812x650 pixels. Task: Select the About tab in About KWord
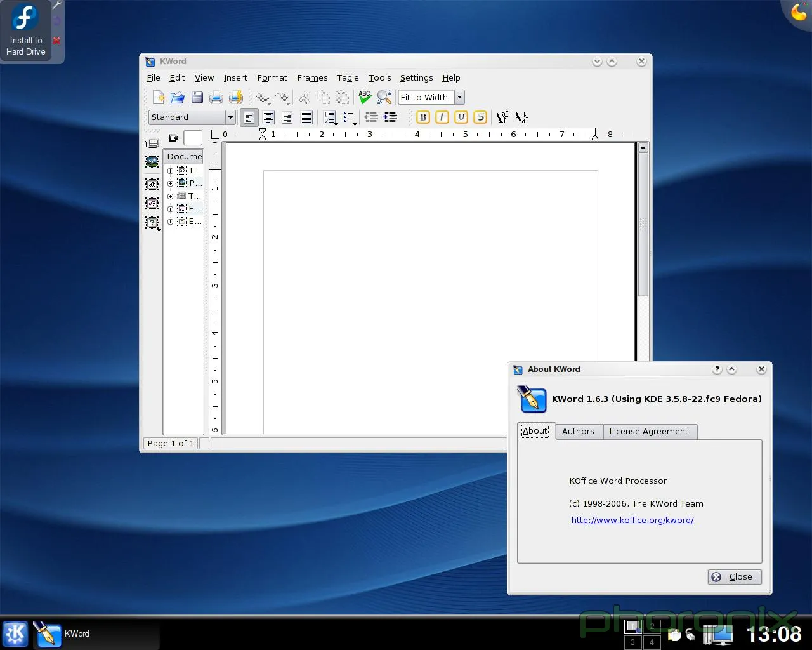[x=535, y=431]
